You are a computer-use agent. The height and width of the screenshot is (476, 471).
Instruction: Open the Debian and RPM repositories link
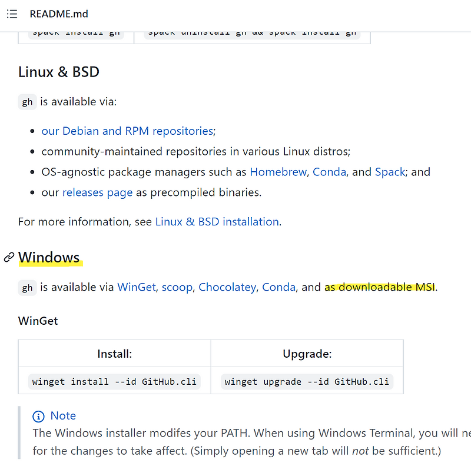point(127,131)
